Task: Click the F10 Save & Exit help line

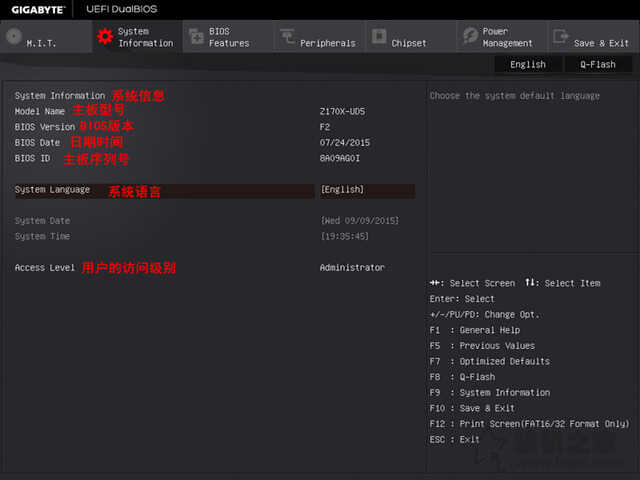Action: pos(472,408)
